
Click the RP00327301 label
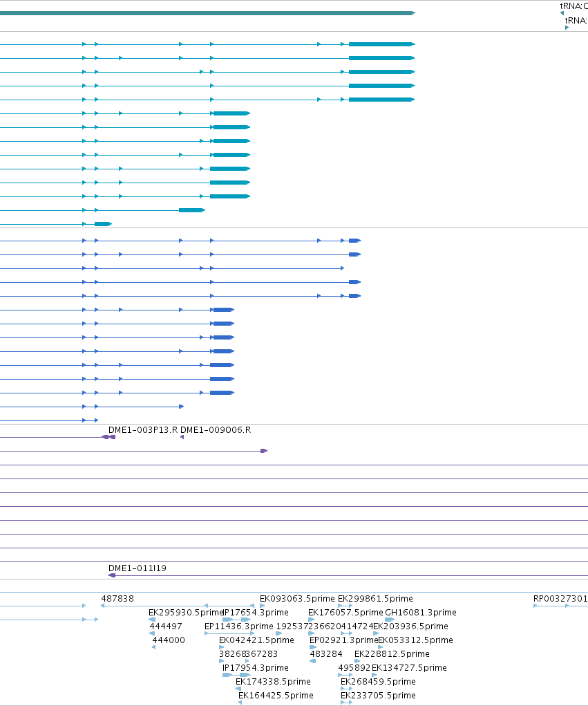[560, 598]
